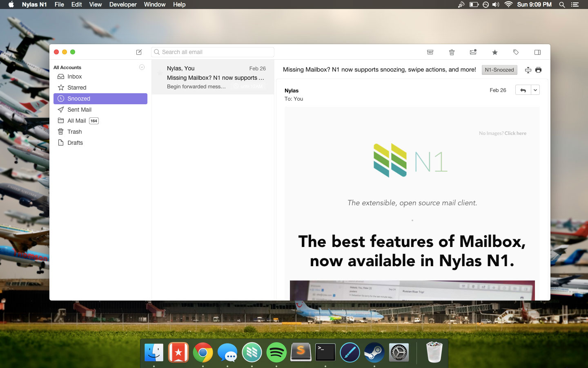Open the blue chat bubble app in dock
This screenshot has width=588, height=368.
click(x=227, y=352)
